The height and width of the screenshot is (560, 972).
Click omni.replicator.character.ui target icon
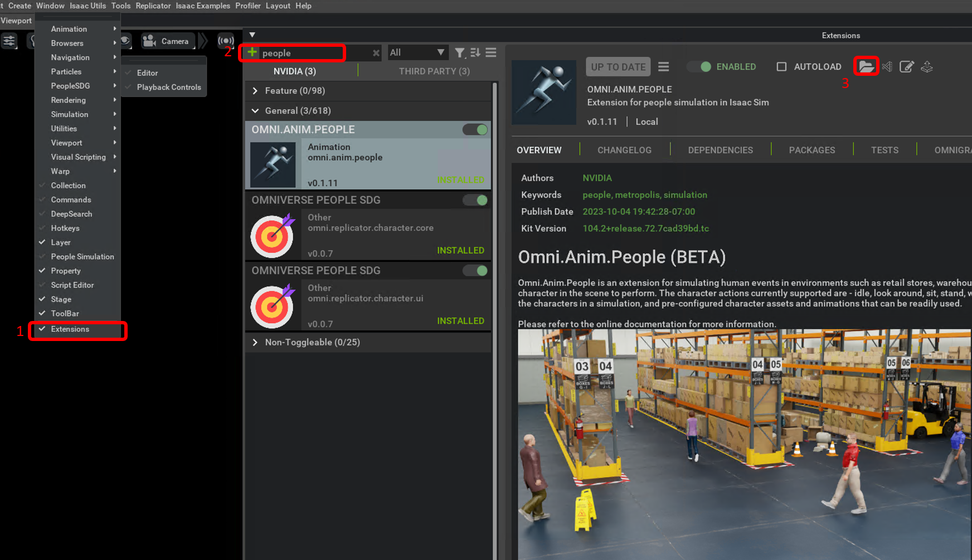tap(273, 306)
